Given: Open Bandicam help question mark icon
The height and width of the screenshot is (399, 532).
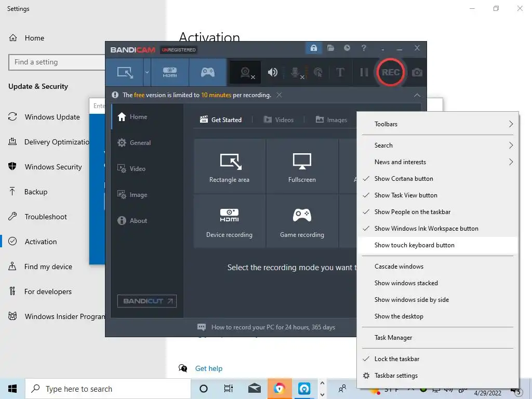Looking at the screenshot, I should pos(364,48).
